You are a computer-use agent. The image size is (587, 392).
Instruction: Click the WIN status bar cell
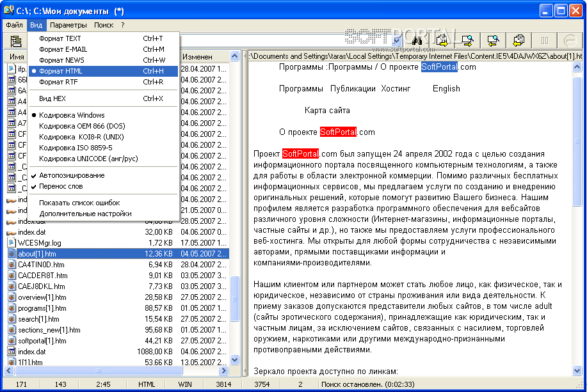pyautogui.click(x=185, y=384)
